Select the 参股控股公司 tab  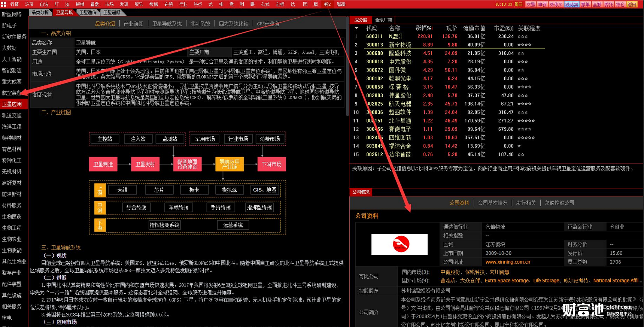pos(559,203)
